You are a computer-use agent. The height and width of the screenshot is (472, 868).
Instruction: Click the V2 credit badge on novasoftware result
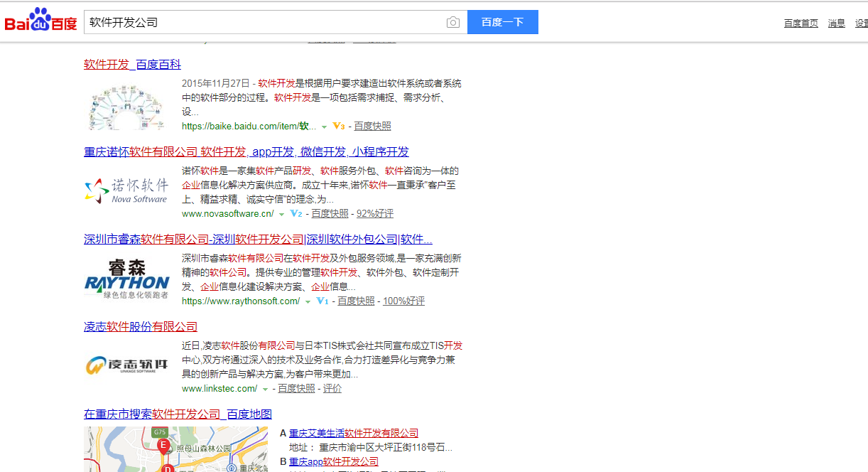pos(296,213)
